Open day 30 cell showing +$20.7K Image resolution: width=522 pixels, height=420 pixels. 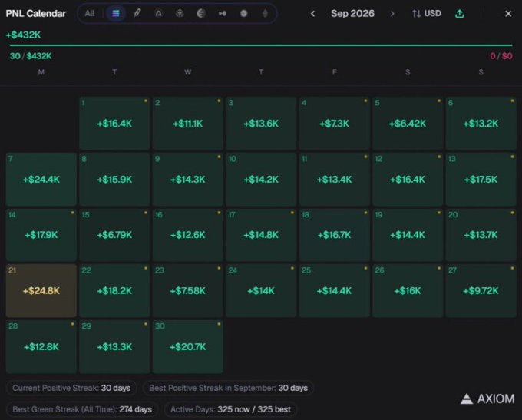pyautogui.click(x=188, y=347)
